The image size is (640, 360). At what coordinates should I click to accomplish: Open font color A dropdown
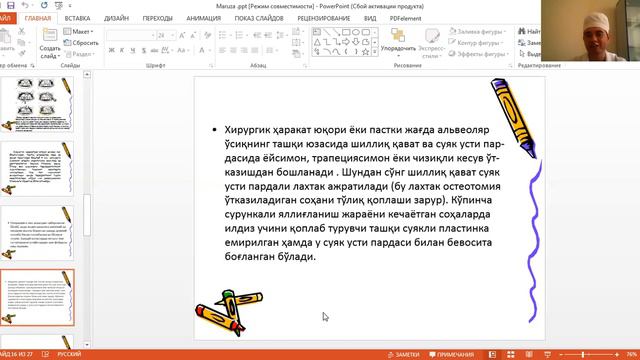[x=204, y=50]
